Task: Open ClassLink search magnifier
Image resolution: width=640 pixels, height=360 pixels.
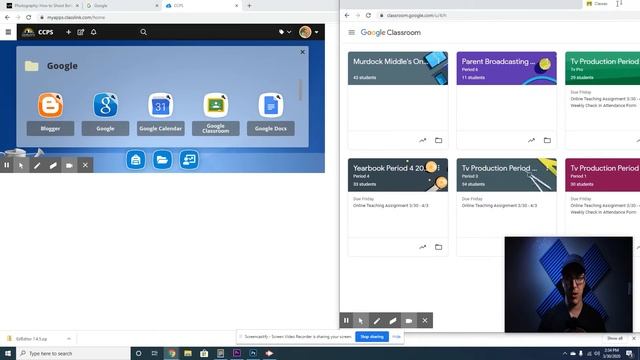Action: pyautogui.click(x=143, y=32)
